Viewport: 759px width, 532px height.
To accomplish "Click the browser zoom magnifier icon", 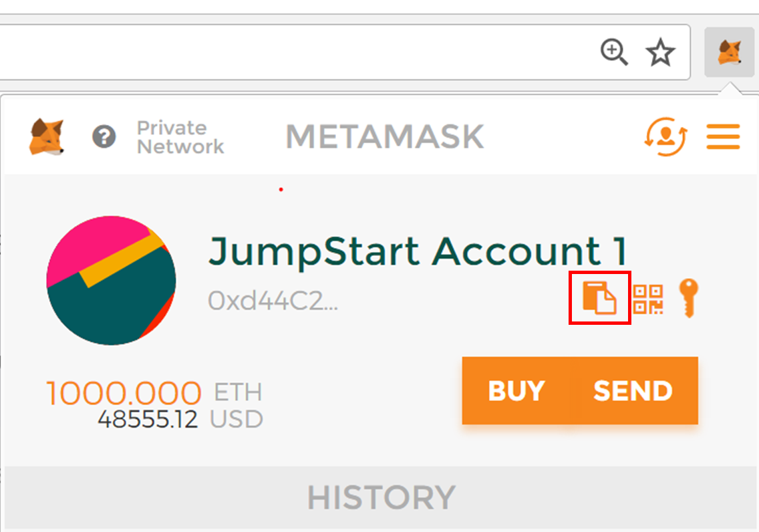I will coord(614,51).
